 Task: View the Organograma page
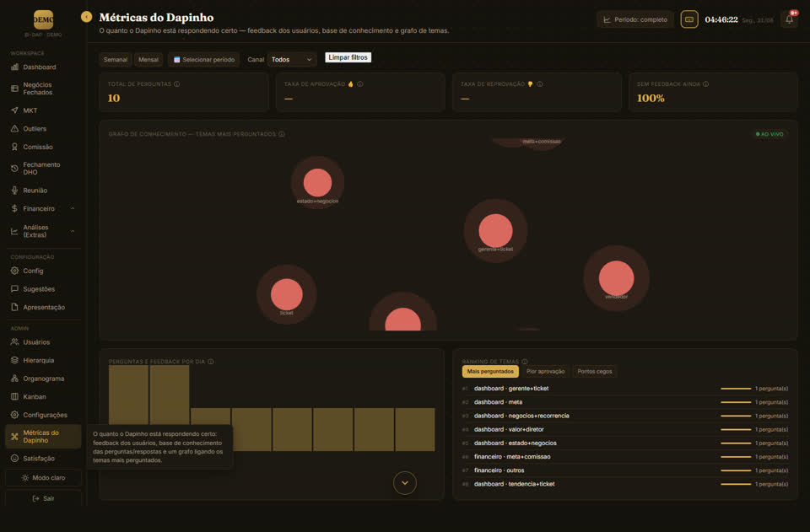(x=43, y=379)
